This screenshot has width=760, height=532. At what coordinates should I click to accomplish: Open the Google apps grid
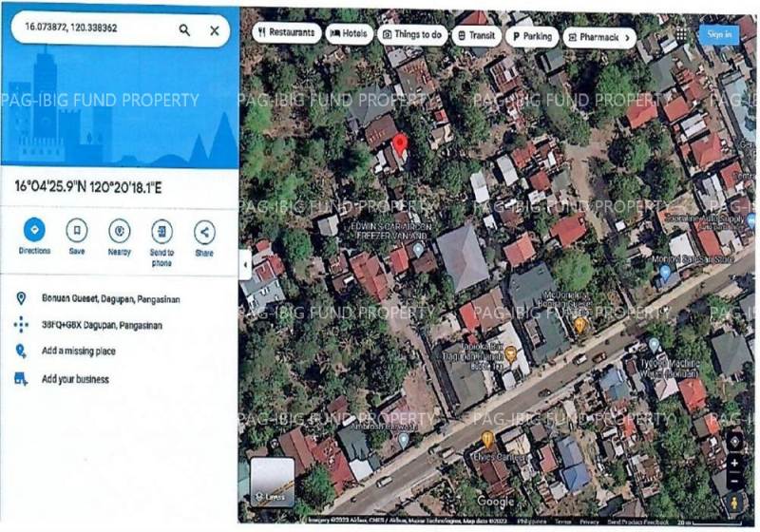tap(681, 34)
